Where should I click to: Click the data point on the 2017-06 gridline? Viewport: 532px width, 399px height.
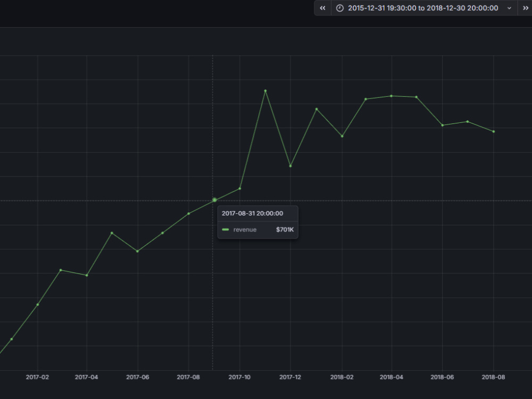coord(137,251)
